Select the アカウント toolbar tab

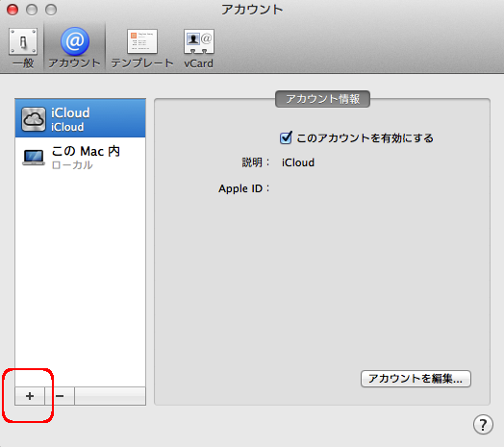pos(75,48)
